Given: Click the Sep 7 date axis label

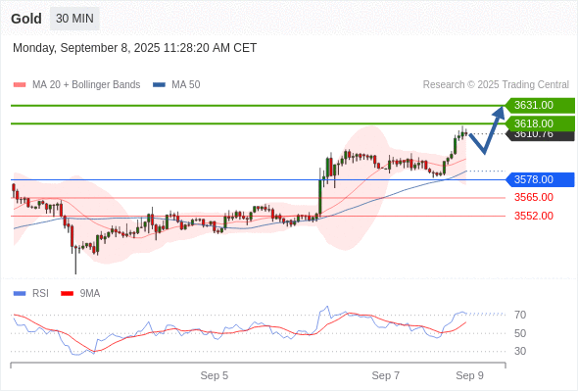Looking at the screenshot, I should (x=386, y=375).
